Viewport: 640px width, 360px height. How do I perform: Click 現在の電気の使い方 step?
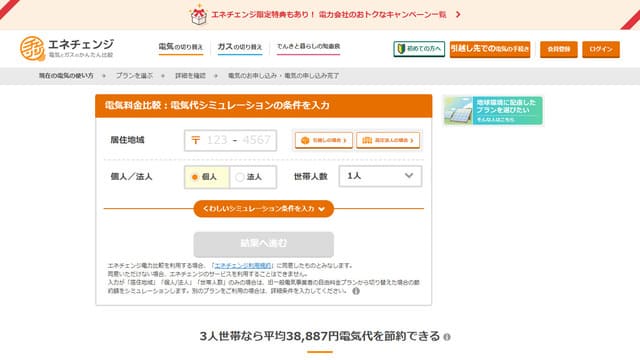click(66, 76)
